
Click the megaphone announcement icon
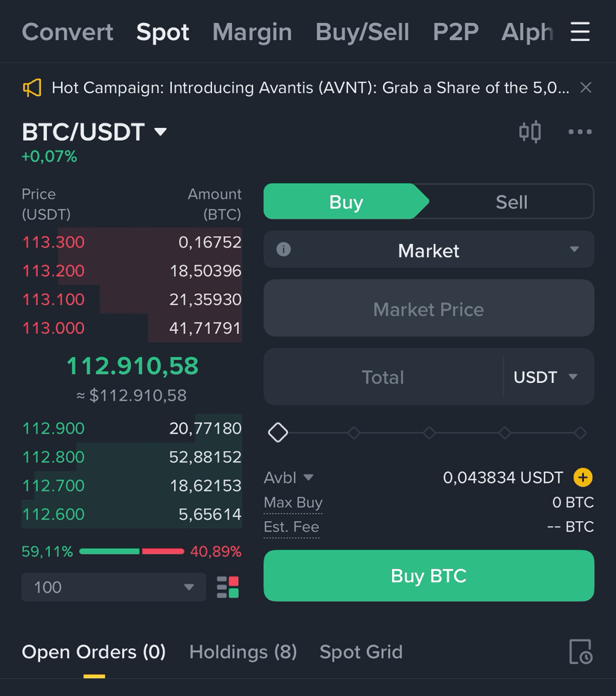[x=32, y=88]
